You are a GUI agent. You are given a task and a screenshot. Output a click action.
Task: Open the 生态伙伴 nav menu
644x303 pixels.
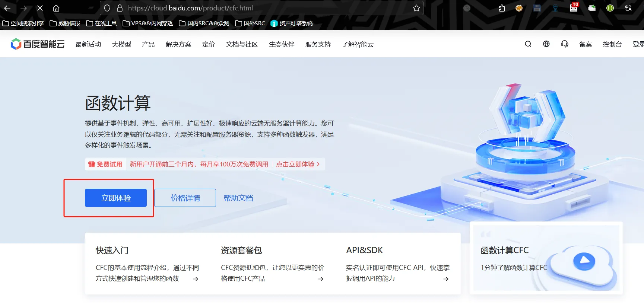(x=282, y=44)
